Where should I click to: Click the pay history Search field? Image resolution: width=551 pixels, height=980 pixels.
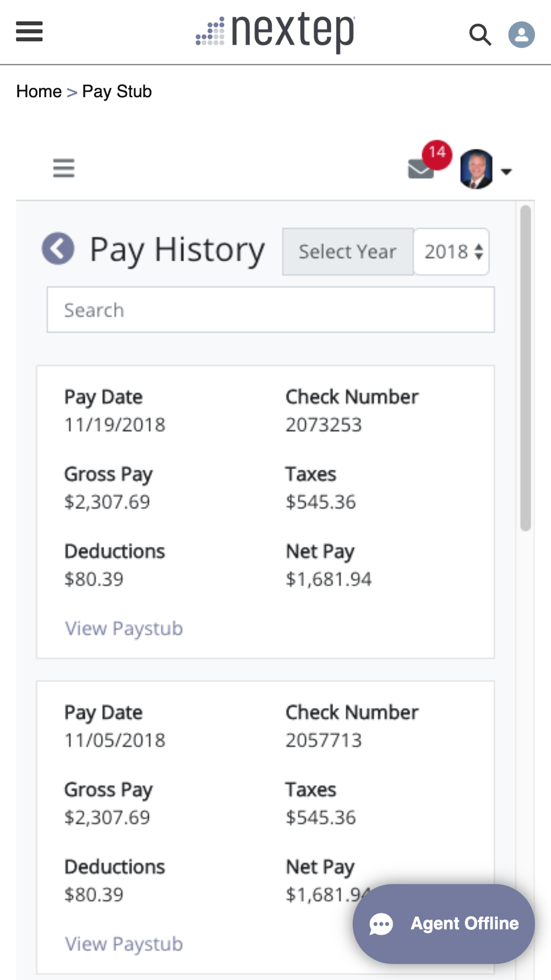click(x=271, y=310)
